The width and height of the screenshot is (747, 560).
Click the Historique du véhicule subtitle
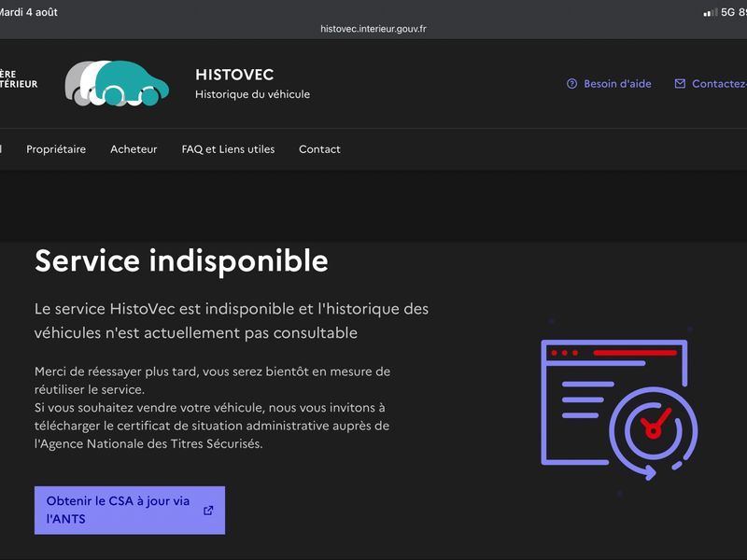252,94
